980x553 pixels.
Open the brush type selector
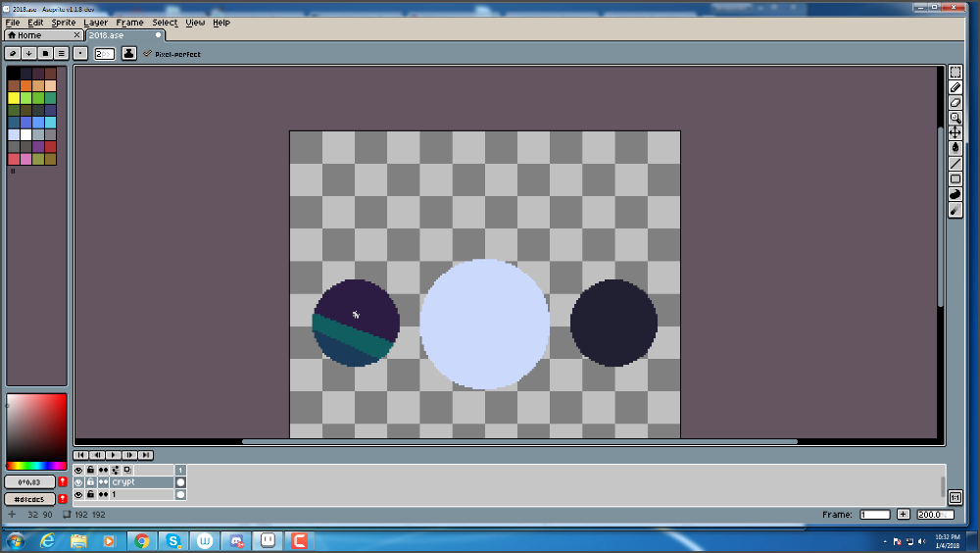(x=80, y=53)
